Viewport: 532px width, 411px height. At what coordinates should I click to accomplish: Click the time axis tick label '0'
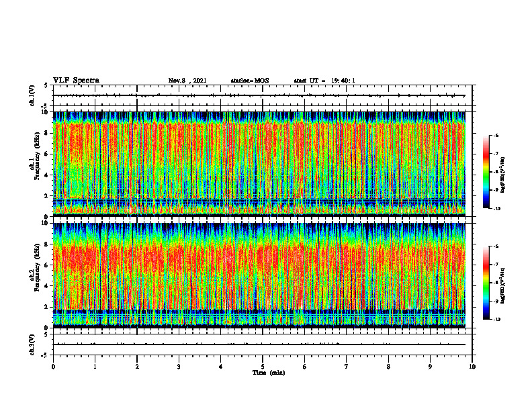(53, 367)
